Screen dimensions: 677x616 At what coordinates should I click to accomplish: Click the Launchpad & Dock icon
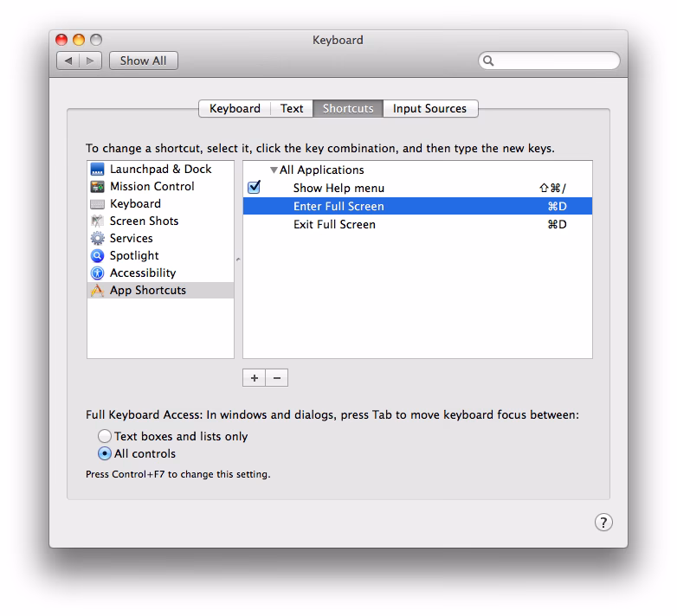tap(97, 169)
